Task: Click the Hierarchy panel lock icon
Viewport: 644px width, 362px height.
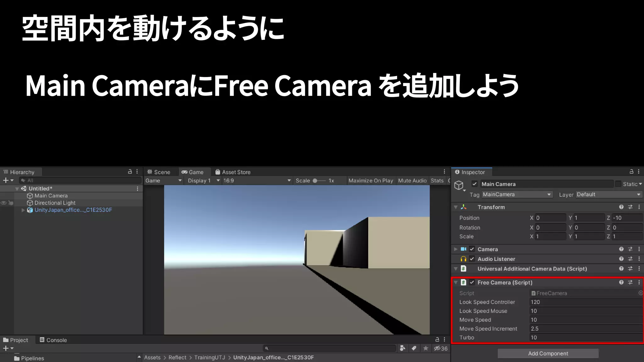Action: pos(130,172)
